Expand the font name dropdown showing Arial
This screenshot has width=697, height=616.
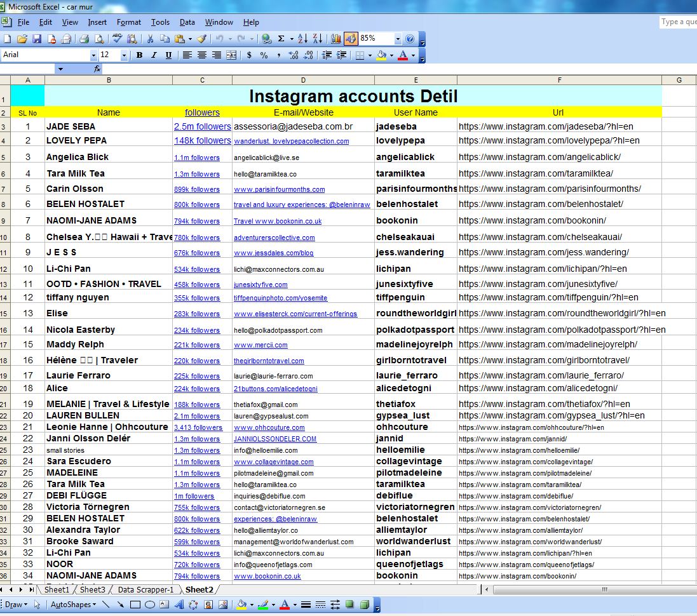click(93, 55)
